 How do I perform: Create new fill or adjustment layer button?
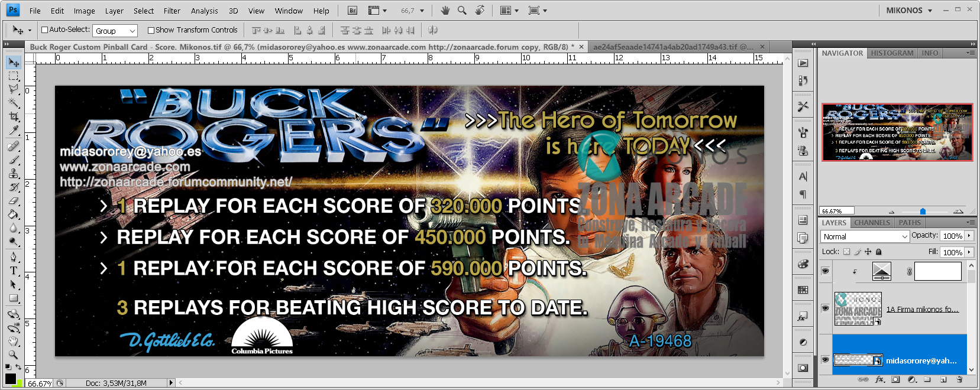click(x=911, y=379)
